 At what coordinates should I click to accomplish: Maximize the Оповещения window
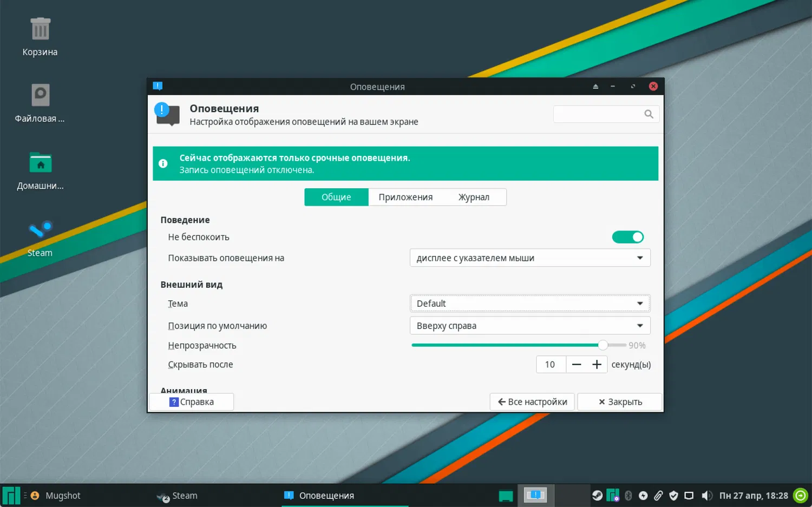tap(633, 87)
